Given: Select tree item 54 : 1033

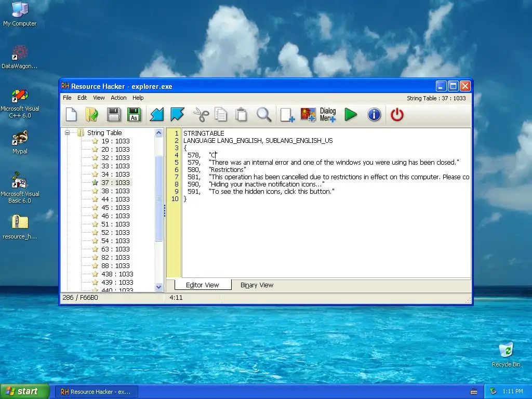Looking at the screenshot, I should (115, 241).
